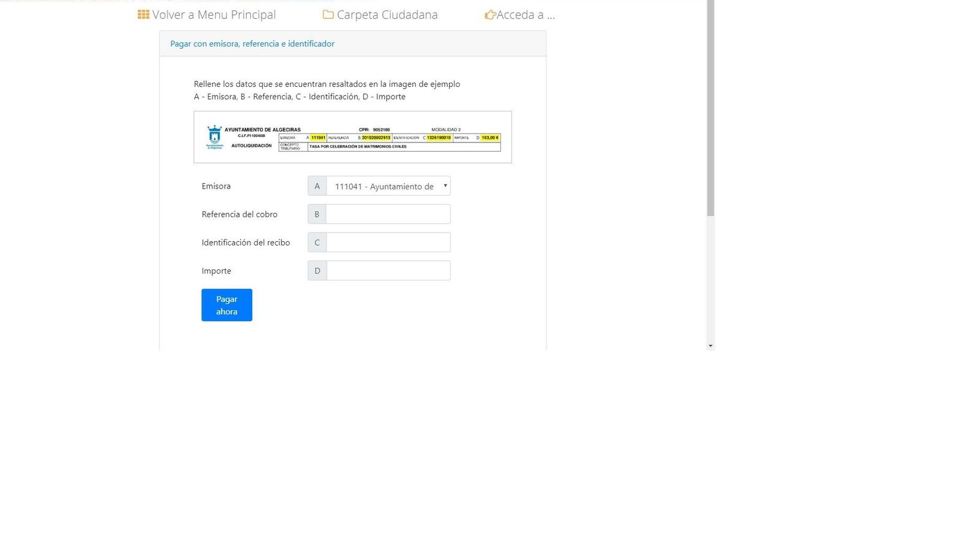Screen dimensions: 980x551
Task: Expand the Emisora dropdown showing 111041
Action: (388, 186)
